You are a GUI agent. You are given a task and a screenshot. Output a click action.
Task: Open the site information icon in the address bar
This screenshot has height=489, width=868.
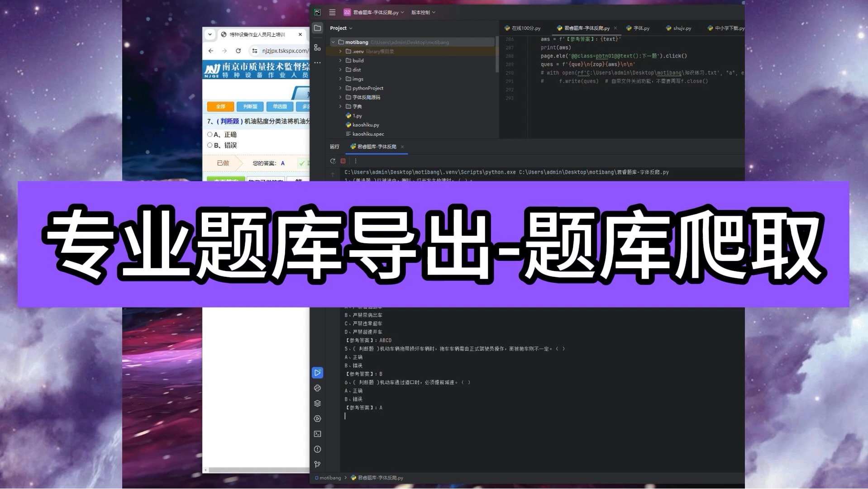pyautogui.click(x=255, y=51)
